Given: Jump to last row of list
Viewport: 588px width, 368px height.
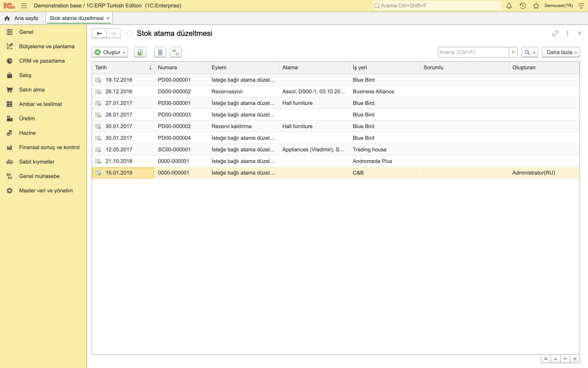Looking at the screenshot, I should pyautogui.click(x=575, y=359).
